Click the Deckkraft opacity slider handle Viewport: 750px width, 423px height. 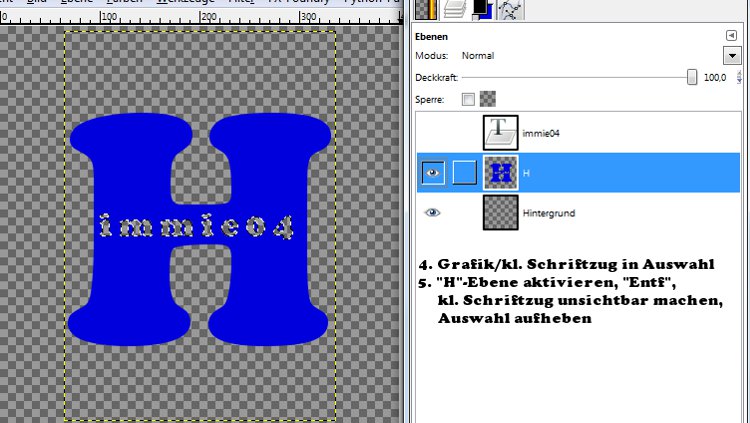(692, 77)
